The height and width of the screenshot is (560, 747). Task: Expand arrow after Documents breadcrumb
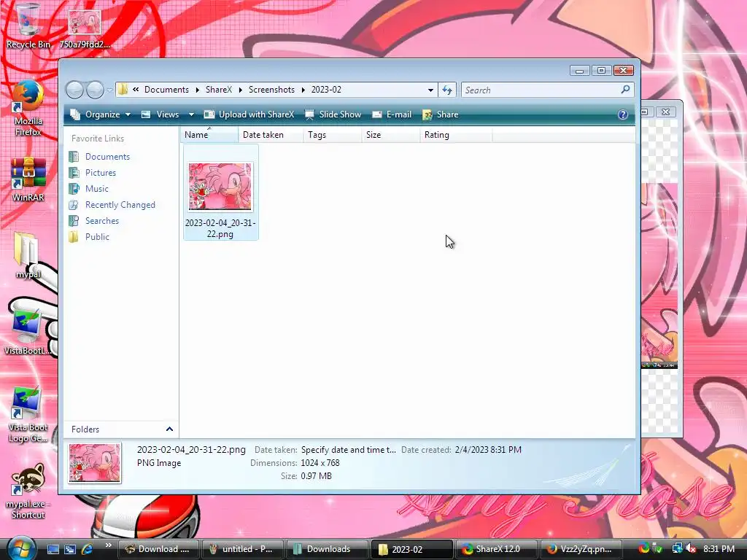coord(197,90)
